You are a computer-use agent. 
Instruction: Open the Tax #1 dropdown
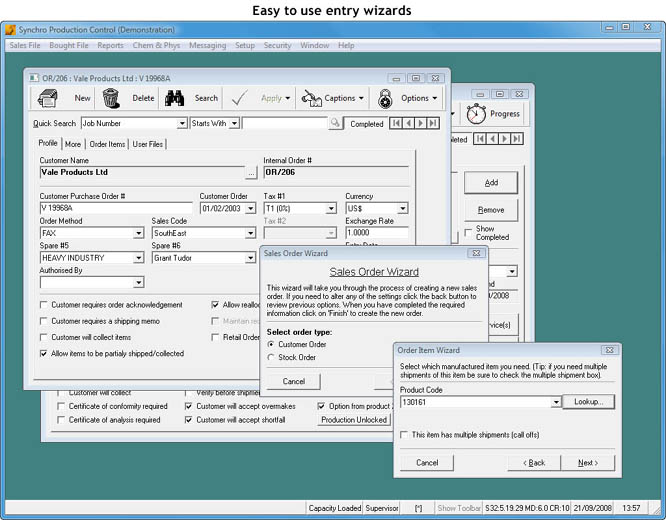pyautogui.click(x=331, y=209)
